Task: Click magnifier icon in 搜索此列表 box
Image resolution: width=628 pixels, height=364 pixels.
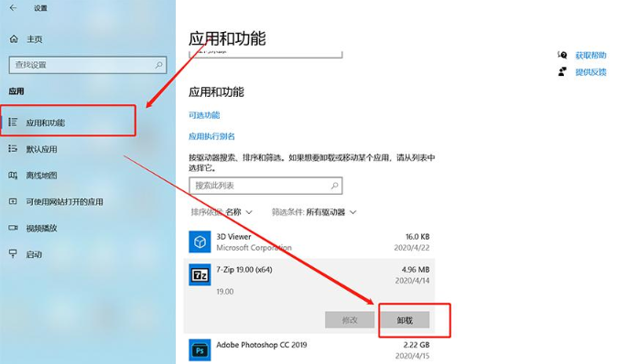Action: (x=334, y=186)
